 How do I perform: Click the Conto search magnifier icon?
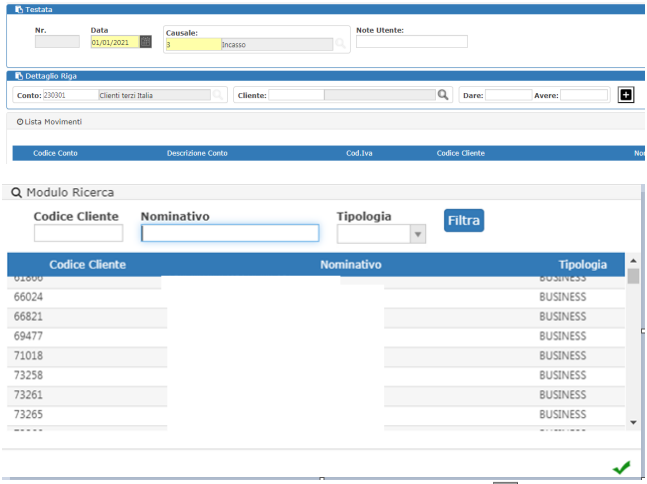click(x=218, y=95)
